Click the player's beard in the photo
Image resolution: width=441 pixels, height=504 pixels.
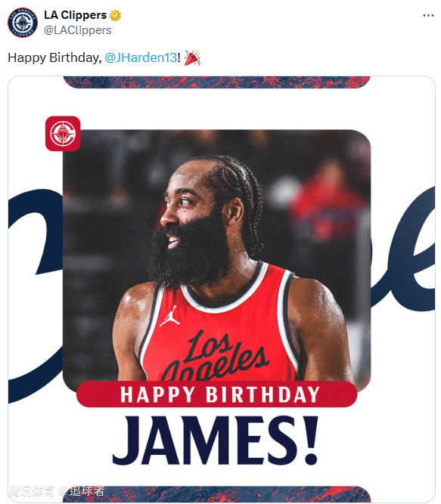190,254
